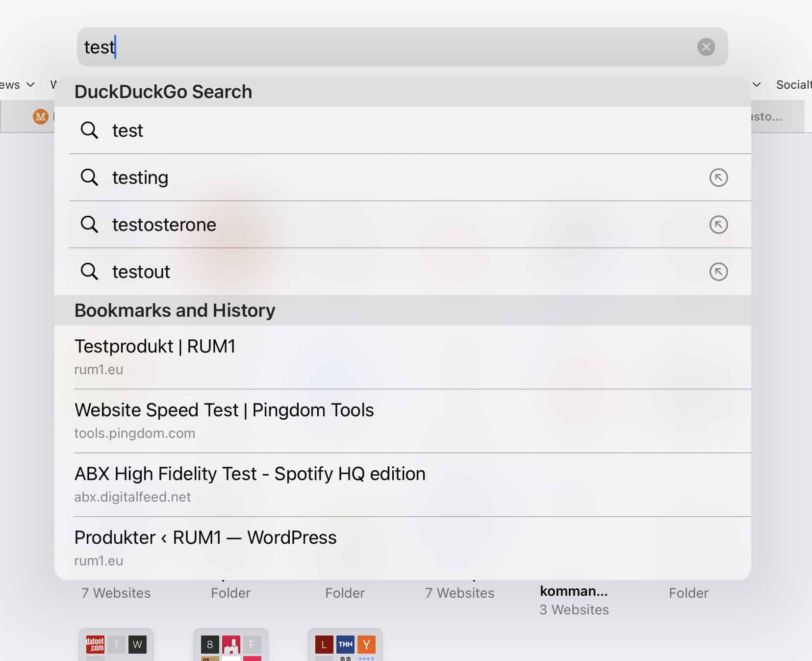Switch to tab with orange M icon
The width and height of the screenshot is (812, 661).
click(x=41, y=117)
